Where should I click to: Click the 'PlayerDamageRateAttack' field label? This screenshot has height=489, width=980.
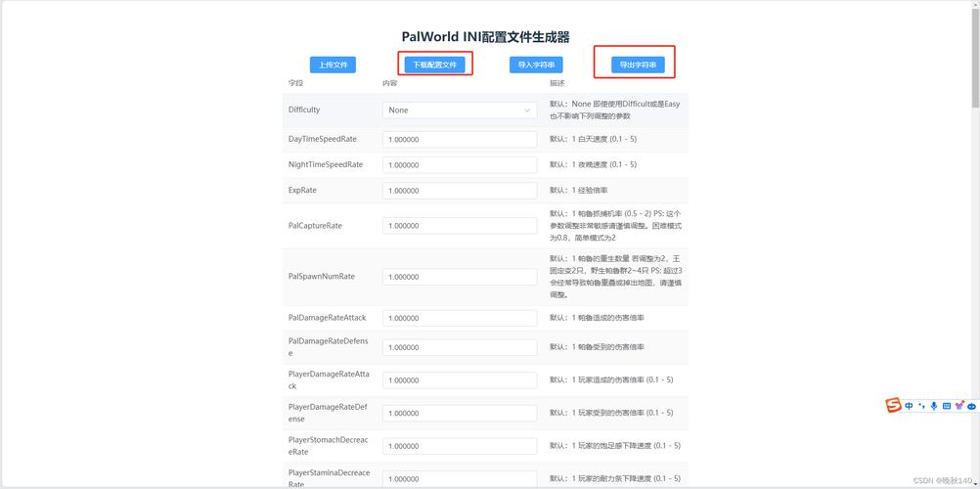tap(330, 380)
